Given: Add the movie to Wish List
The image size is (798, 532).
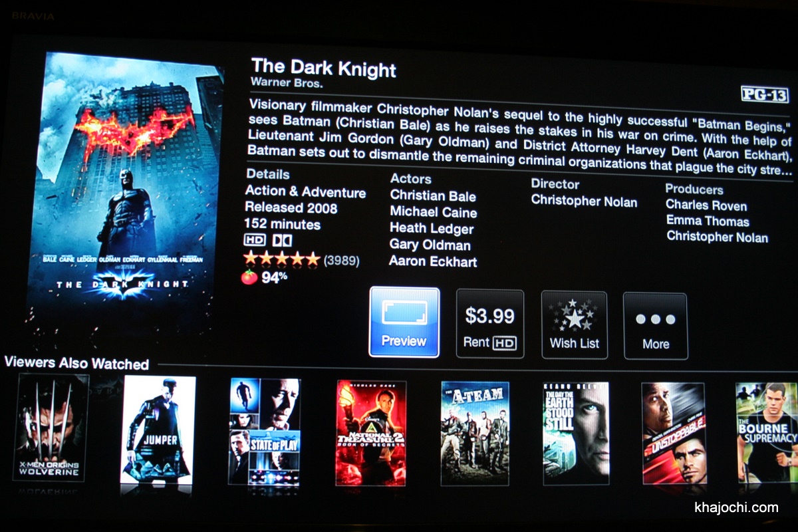Looking at the screenshot, I should [x=574, y=325].
